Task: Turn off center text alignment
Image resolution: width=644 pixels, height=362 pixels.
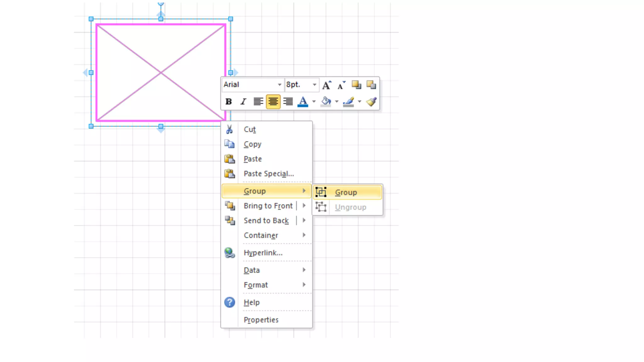Action: (273, 101)
